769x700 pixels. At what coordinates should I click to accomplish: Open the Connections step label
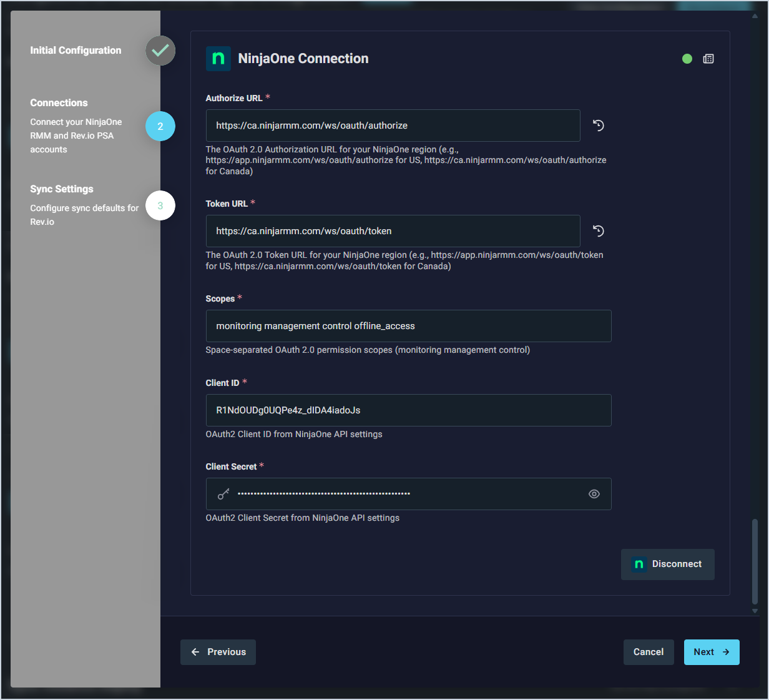coord(59,103)
